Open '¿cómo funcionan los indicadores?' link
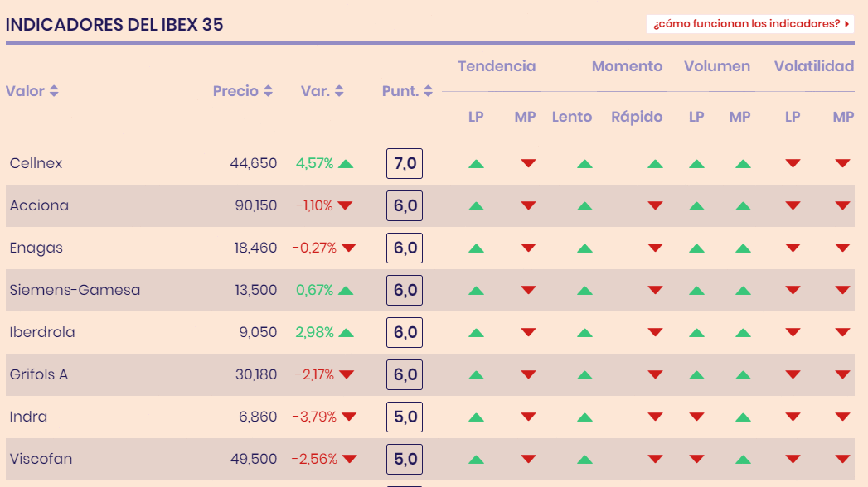 (x=750, y=24)
